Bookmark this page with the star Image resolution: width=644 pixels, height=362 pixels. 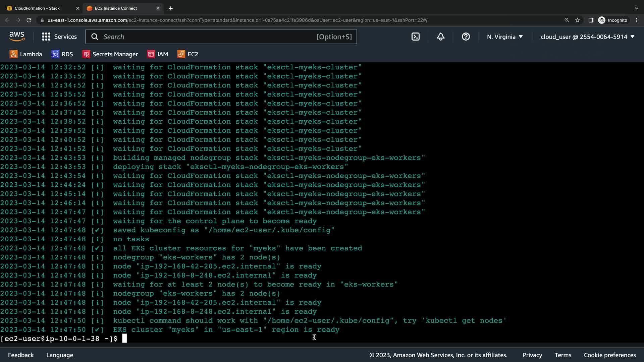[x=578, y=20]
